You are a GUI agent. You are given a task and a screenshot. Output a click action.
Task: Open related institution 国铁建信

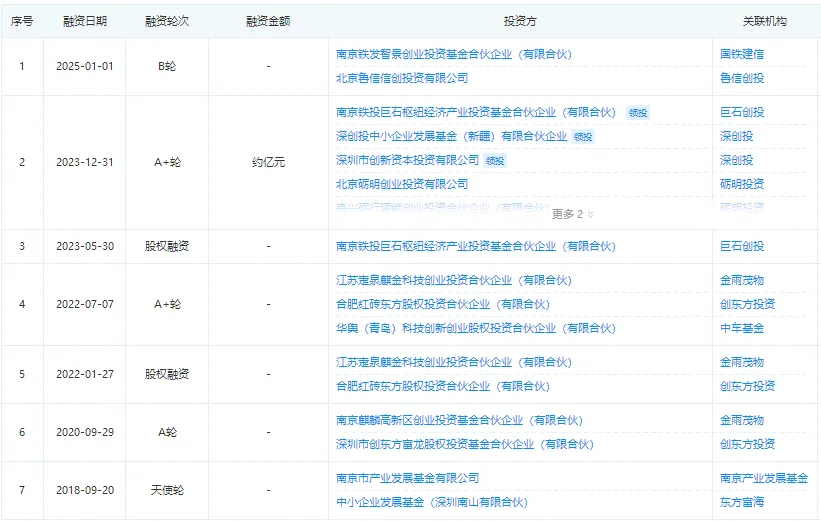point(742,54)
